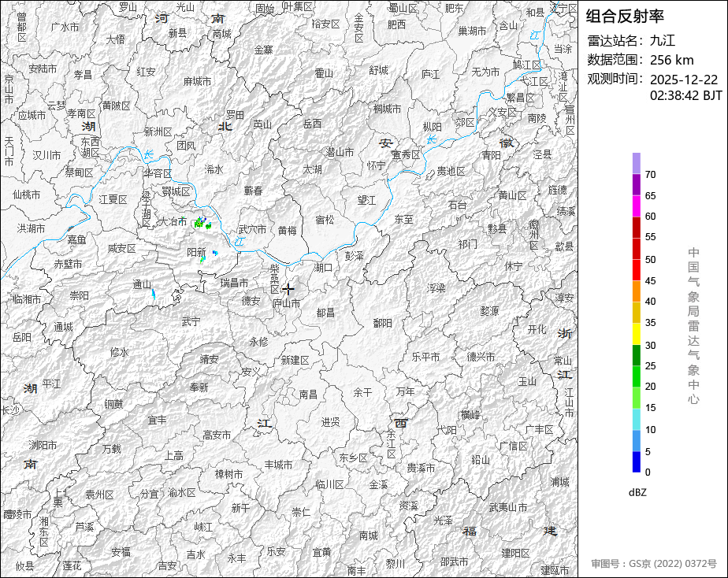Click the 南昌 label on the map
Viewport: 728px width, 578px height.
[x=308, y=395]
